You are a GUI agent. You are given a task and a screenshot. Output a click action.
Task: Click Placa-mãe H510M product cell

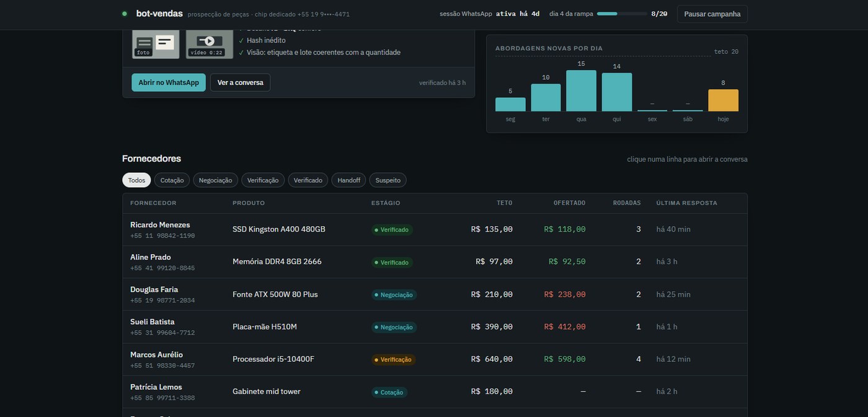tap(265, 327)
